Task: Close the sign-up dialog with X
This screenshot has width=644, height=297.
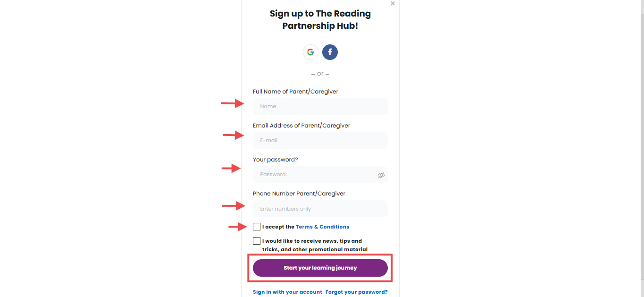Action: (393, 3)
